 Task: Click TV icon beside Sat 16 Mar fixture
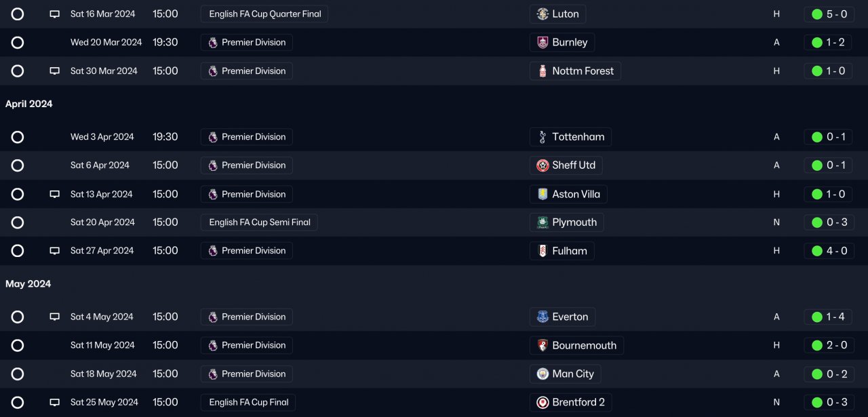(55, 14)
